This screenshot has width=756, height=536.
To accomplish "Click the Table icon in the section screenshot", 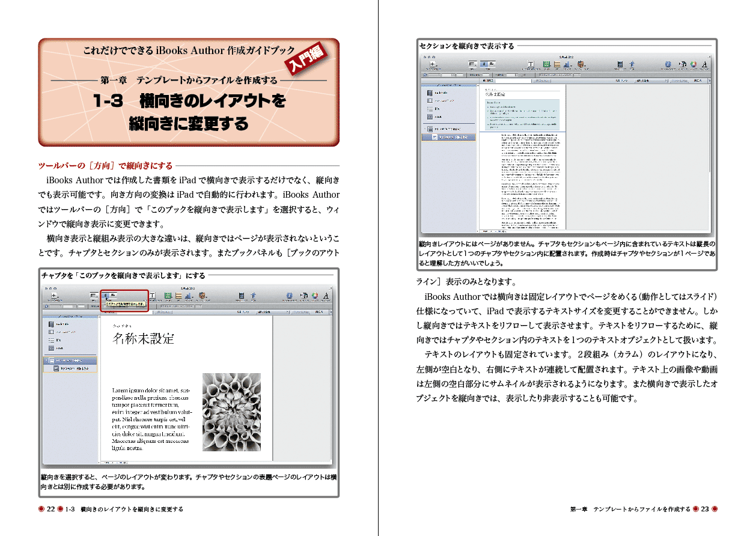I will [x=557, y=64].
